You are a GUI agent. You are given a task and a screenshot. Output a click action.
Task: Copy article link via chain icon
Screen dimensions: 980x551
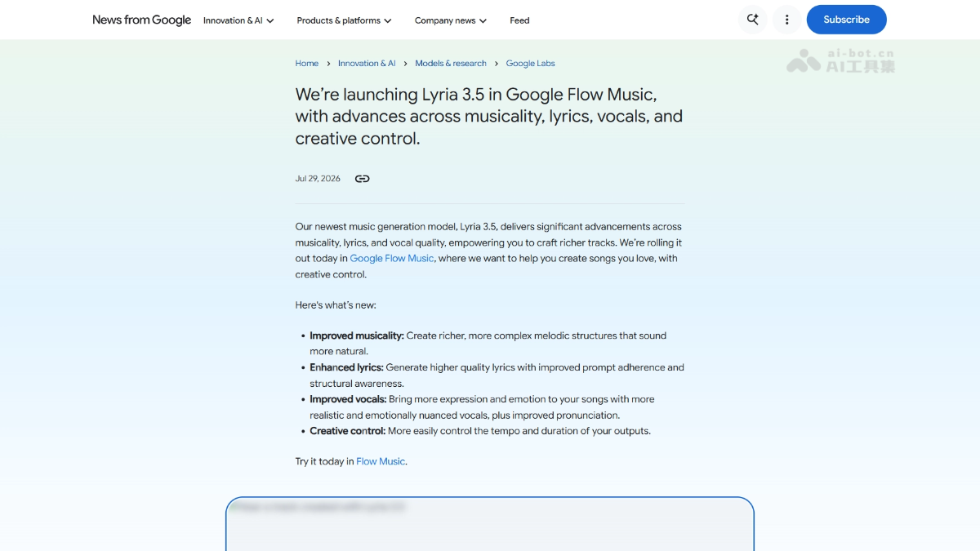362,179
